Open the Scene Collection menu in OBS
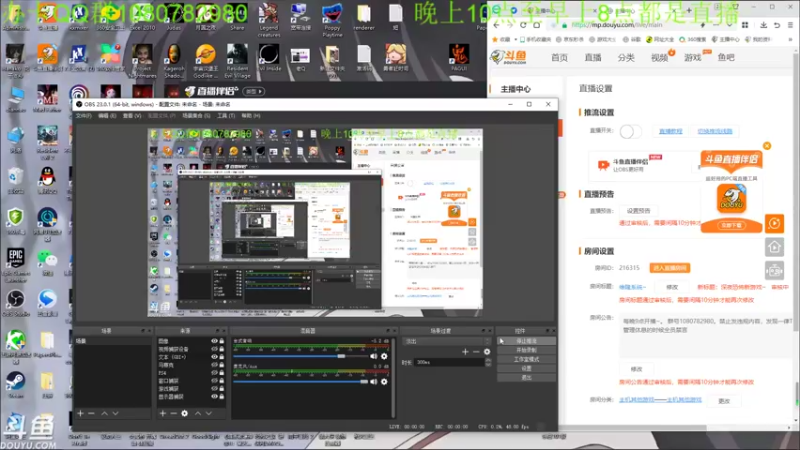The width and height of the screenshot is (800, 450). (196, 116)
